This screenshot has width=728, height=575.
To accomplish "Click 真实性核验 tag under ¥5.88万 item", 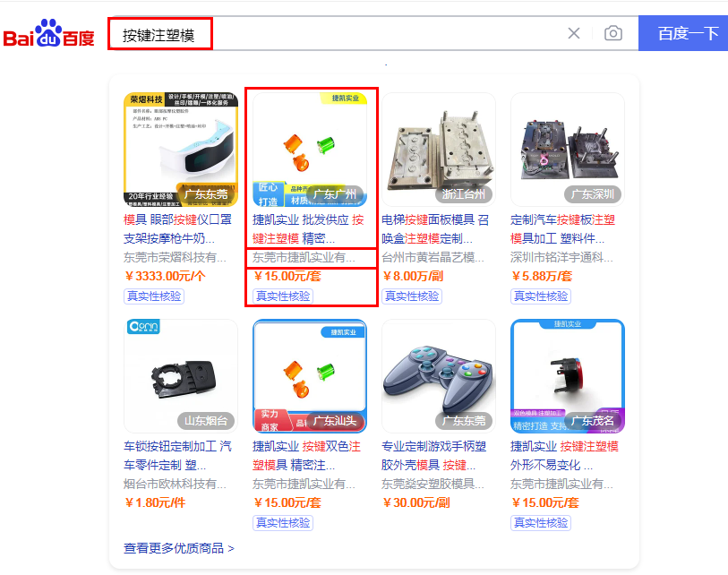I will [541, 296].
